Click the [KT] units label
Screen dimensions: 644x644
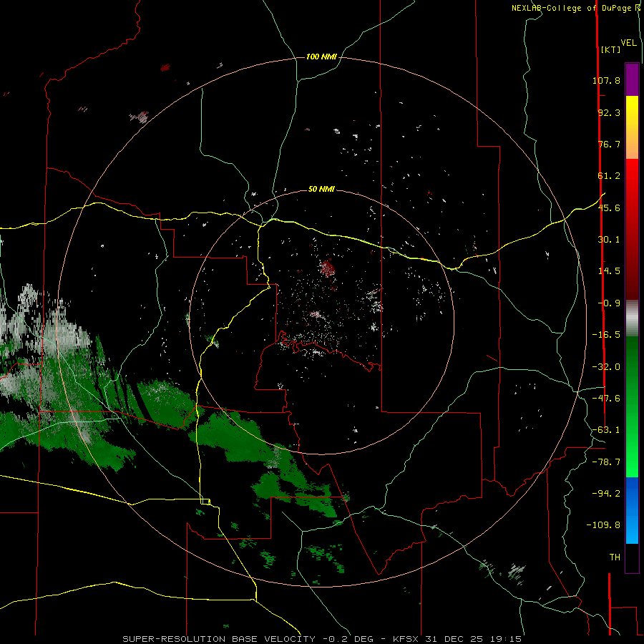pos(611,49)
